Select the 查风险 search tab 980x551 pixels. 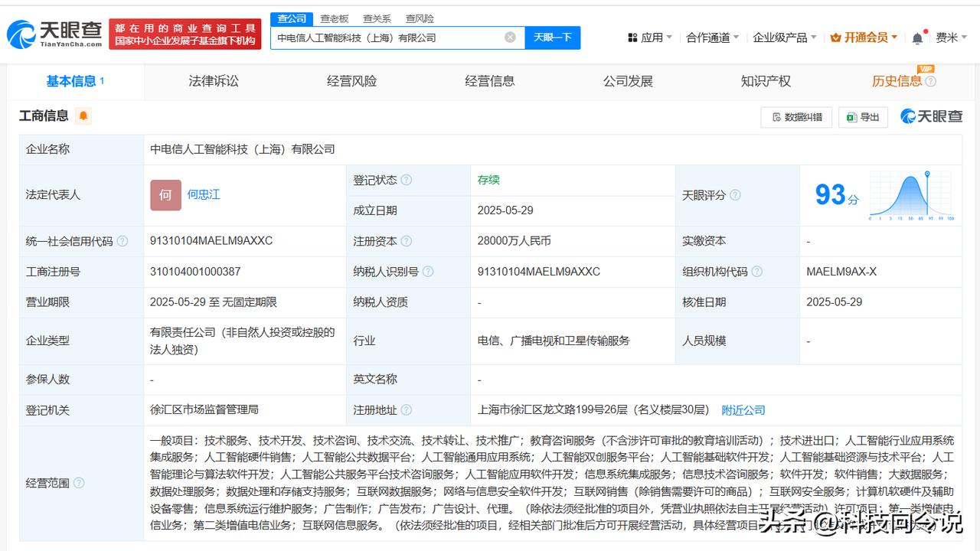pyautogui.click(x=420, y=18)
